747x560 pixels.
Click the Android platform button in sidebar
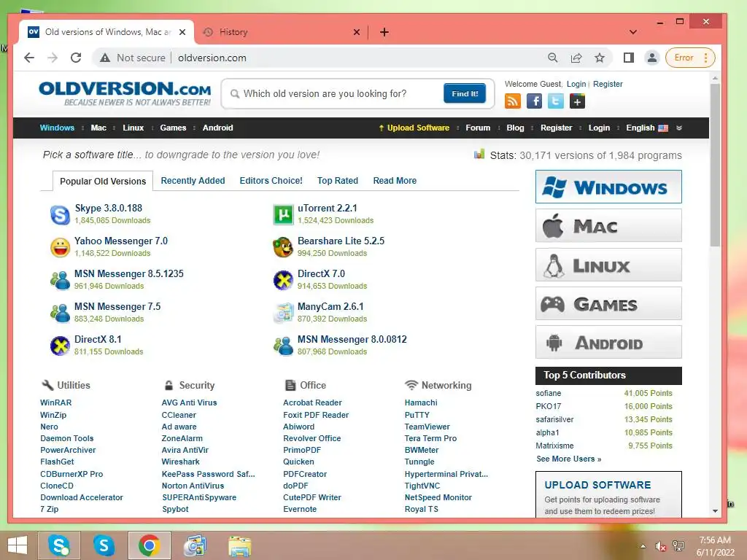click(609, 342)
